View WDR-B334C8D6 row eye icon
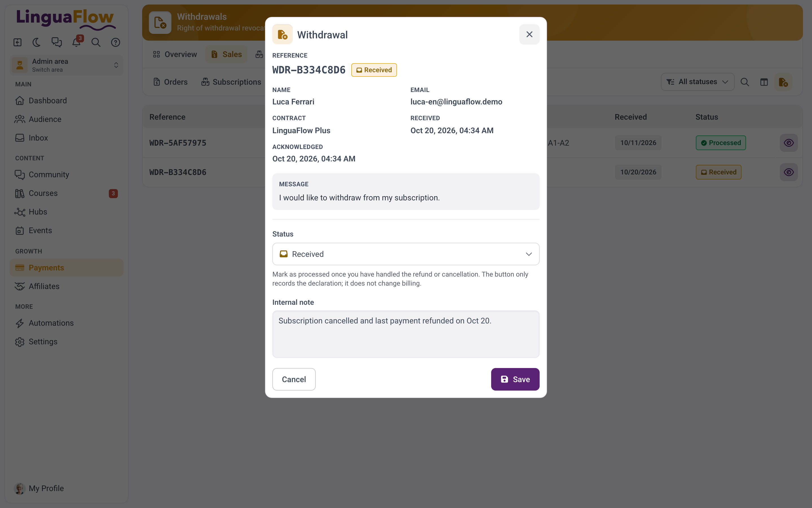The height and width of the screenshot is (508, 812). click(789, 172)
